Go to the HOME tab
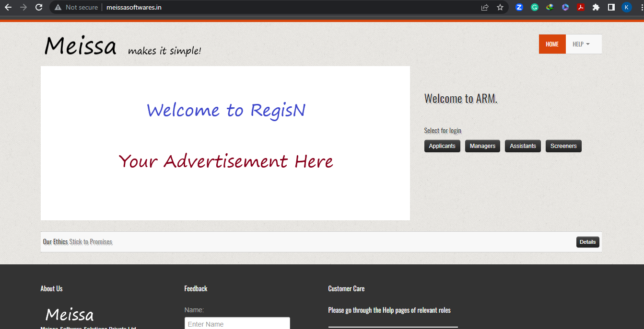 [552, 44]
